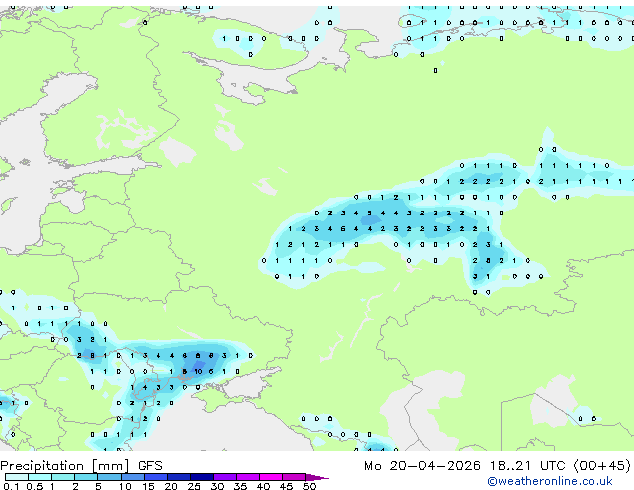Pick the 30–35 mm purple legend swatch
This screenshot has width=634, height=490.
(225, 477)
